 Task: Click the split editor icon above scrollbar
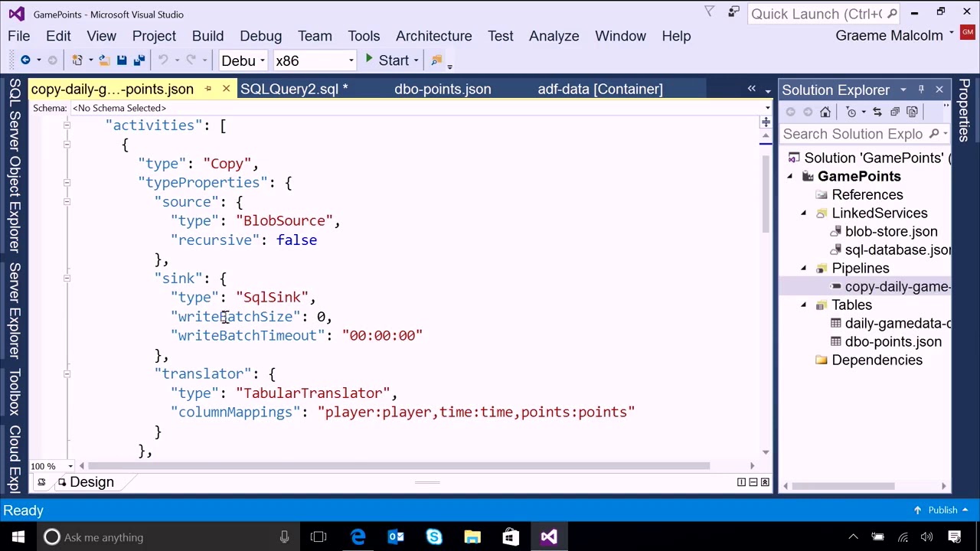click(x=766, y=122)
